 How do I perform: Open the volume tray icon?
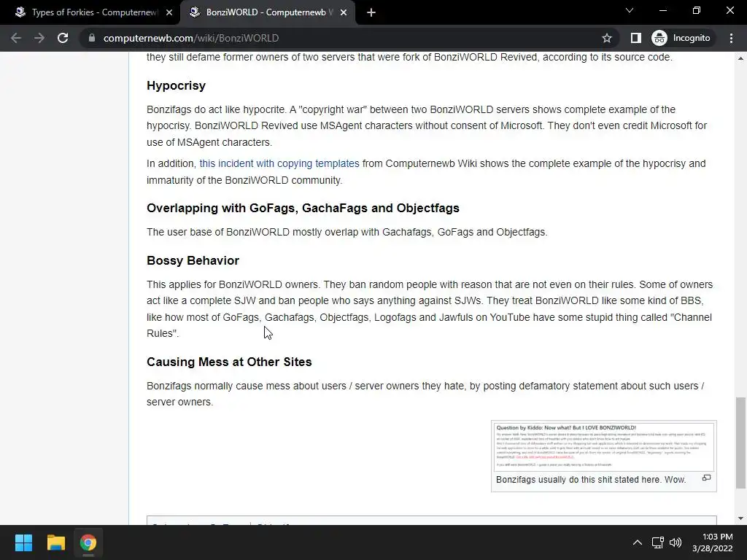point(676,542)
